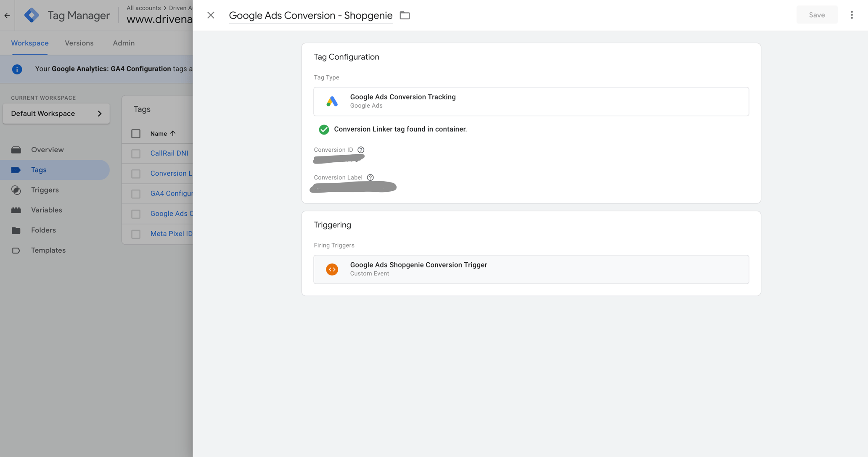This screenshot has height=457, width=868.
Task: Check the GA4 Configuration tag checkbox
Action: pos(135,194)
